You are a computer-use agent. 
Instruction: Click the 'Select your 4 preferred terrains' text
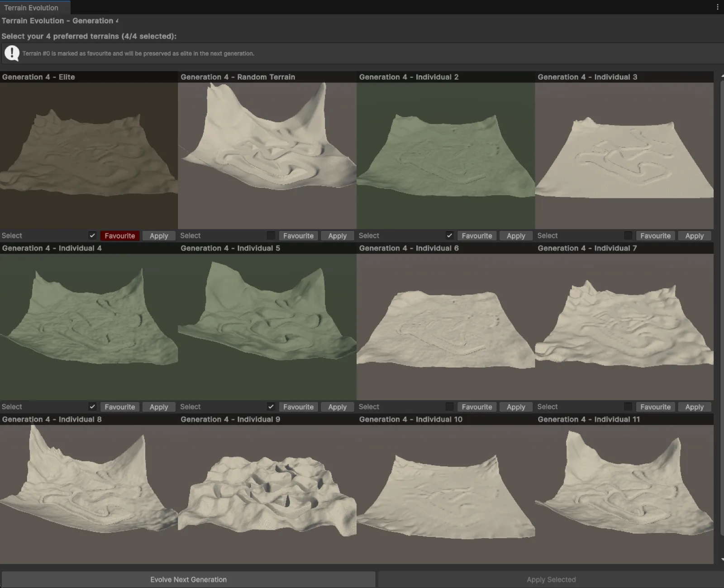tap(89, 36)
